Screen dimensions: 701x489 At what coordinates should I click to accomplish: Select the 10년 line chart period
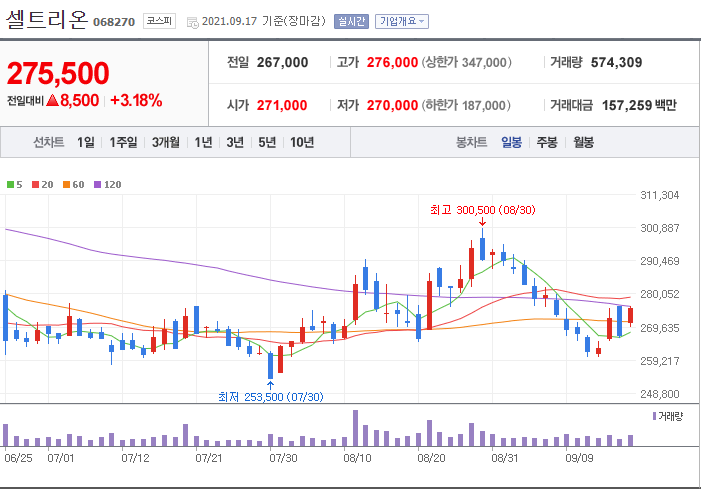(302, 142)
